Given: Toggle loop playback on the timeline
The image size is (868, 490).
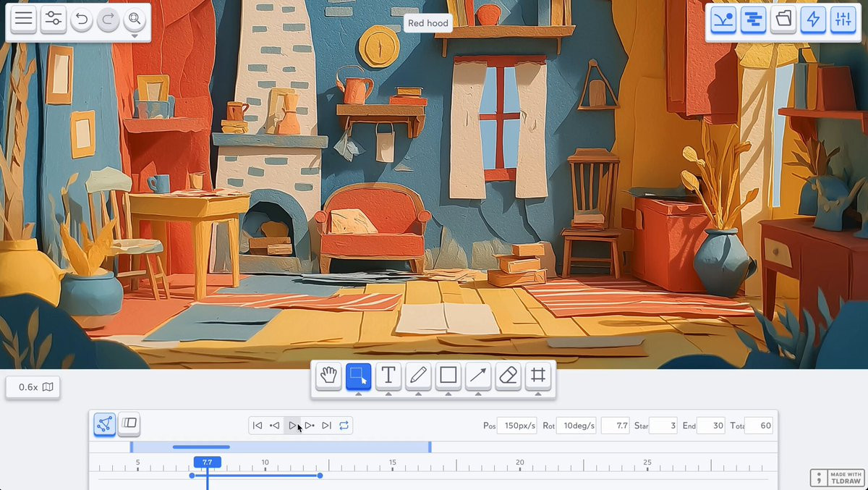Looking at the screenshot, I should pyautogui.click(x=344, y=426).
